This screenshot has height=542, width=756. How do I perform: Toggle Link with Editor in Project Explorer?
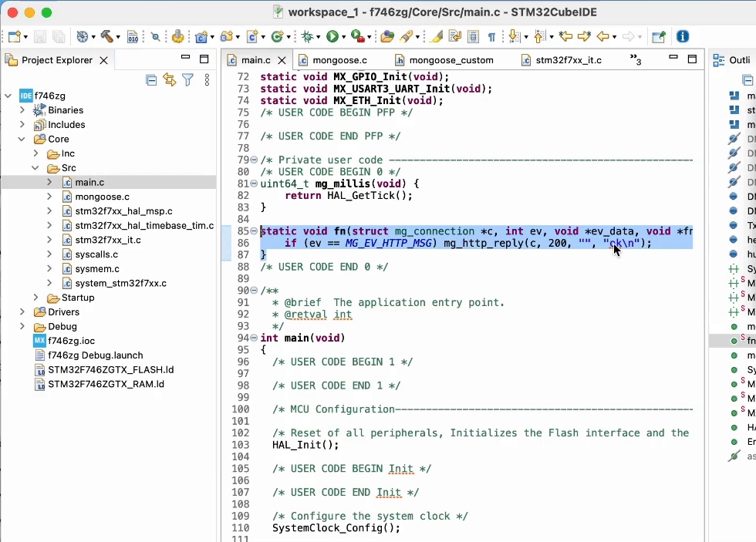[169, 80]
